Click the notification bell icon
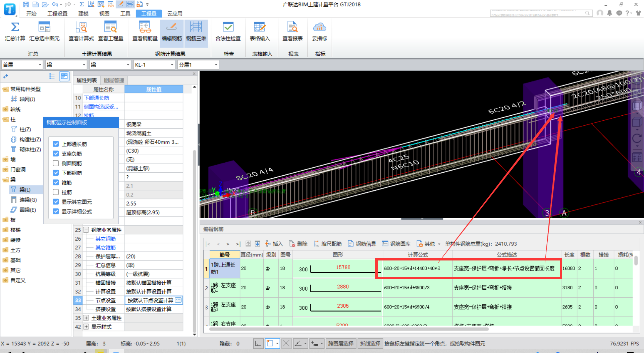The height and width of the screenshot is (353, 644). [609, 13]
